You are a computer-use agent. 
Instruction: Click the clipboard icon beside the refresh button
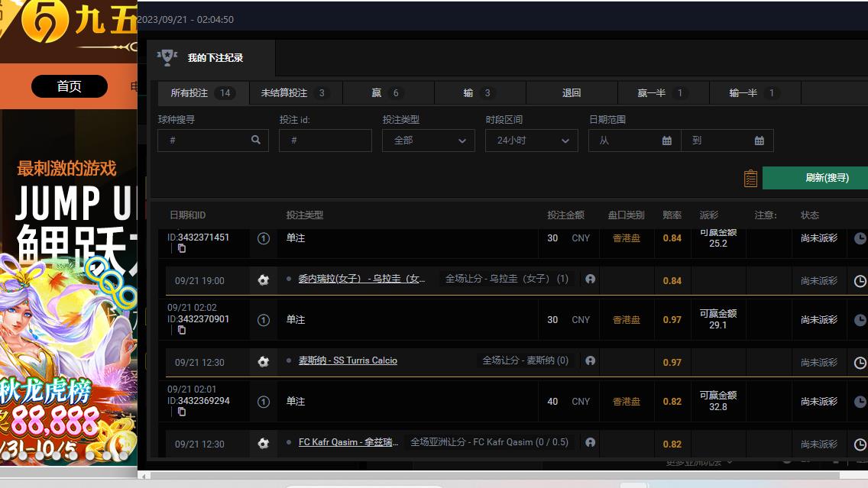click(750, 178)
